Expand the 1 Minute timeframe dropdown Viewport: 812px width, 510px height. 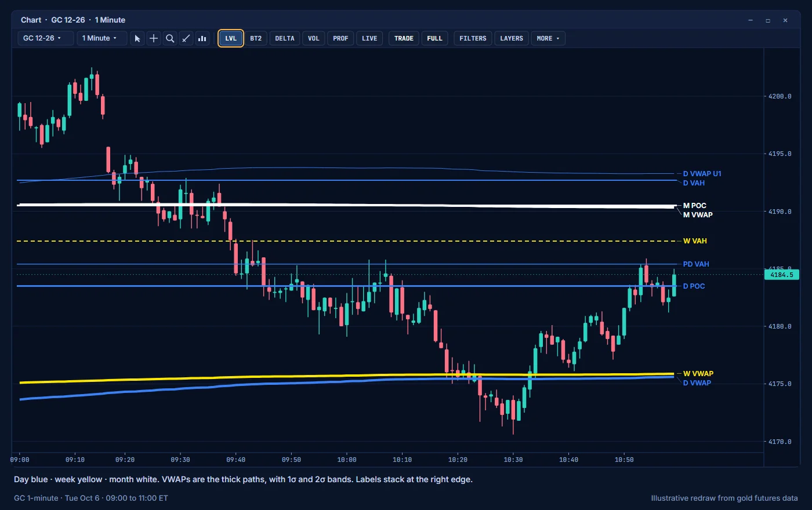pos(102,38)
